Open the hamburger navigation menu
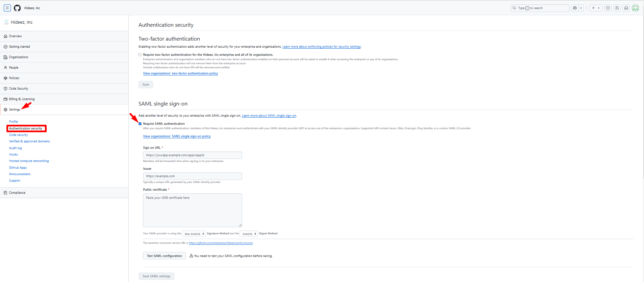Image resolution: width=644 pixels, height=282 pixels. point(7,8)
